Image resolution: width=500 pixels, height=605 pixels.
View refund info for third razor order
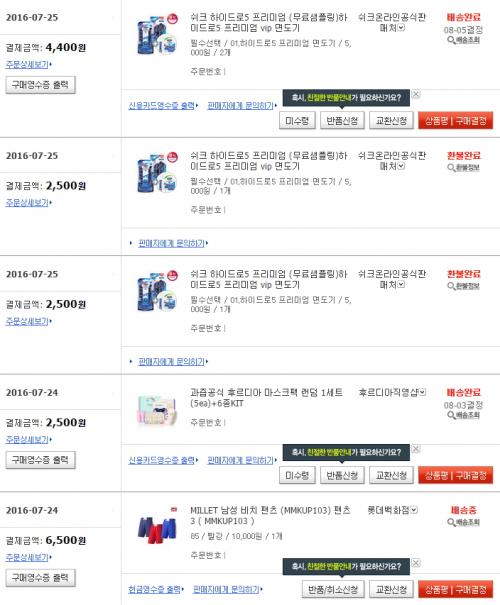click(x=463, y=286)
